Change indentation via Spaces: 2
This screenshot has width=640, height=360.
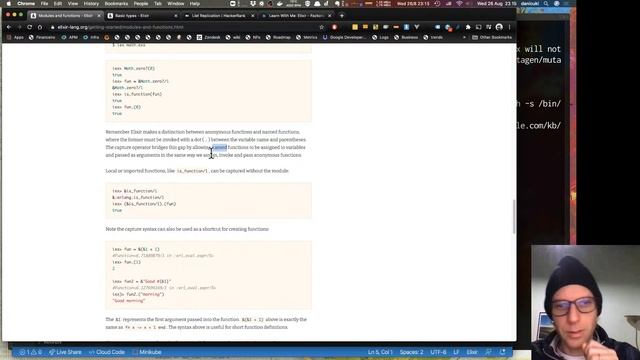point(411,352)
